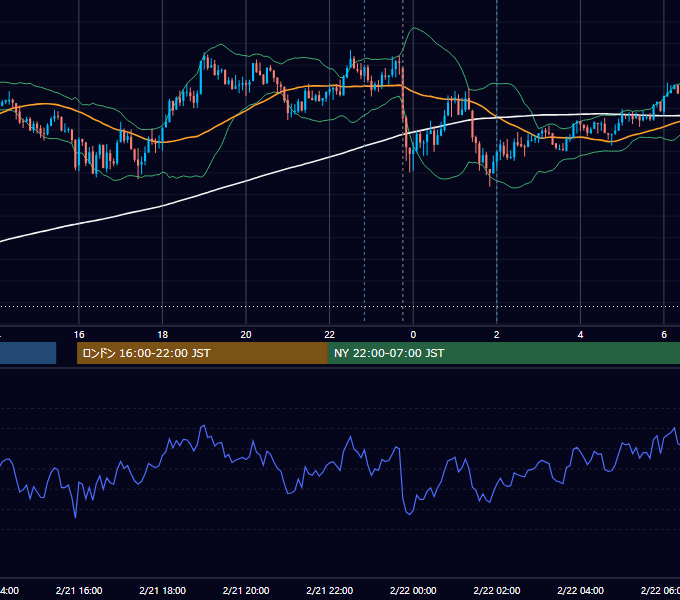The width and height of the screenshot is (680, 600).
Task: Click the 0 hour axis label
Action: 413,335
